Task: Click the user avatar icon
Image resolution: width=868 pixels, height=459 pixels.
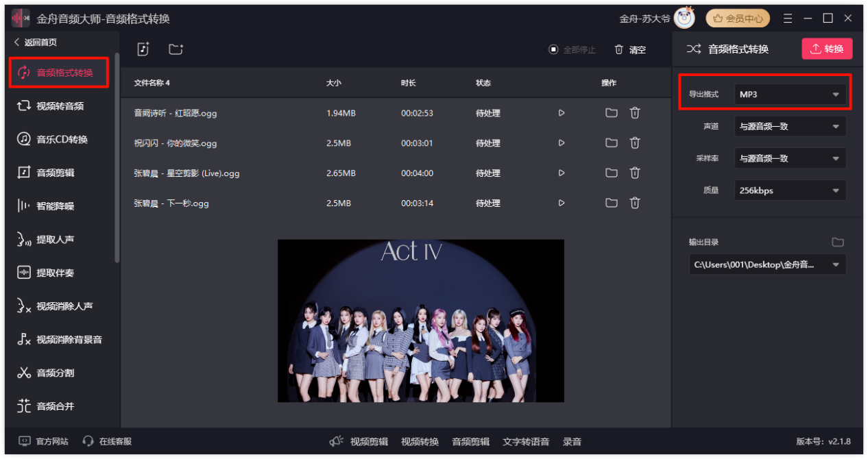Action: point(684,18)
